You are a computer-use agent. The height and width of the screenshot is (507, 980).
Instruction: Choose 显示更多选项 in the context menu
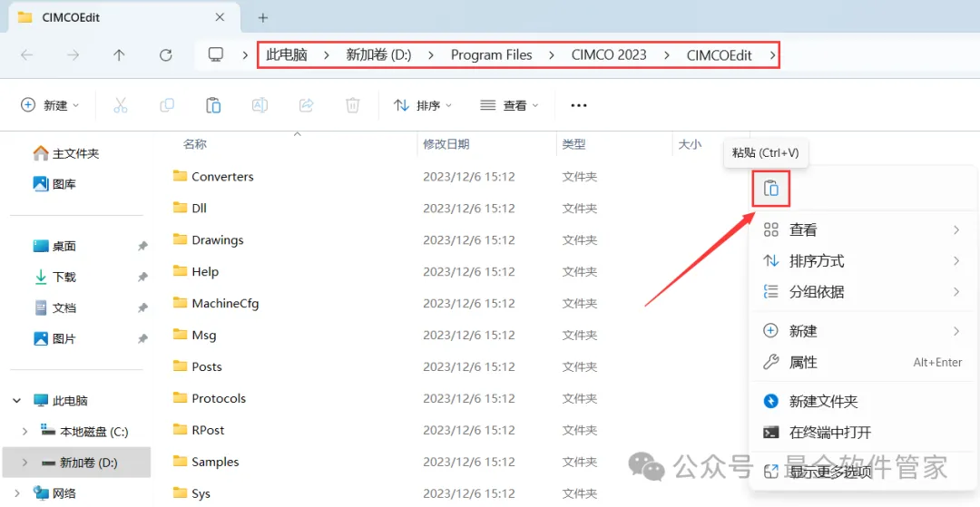click(x=862, y=472)
